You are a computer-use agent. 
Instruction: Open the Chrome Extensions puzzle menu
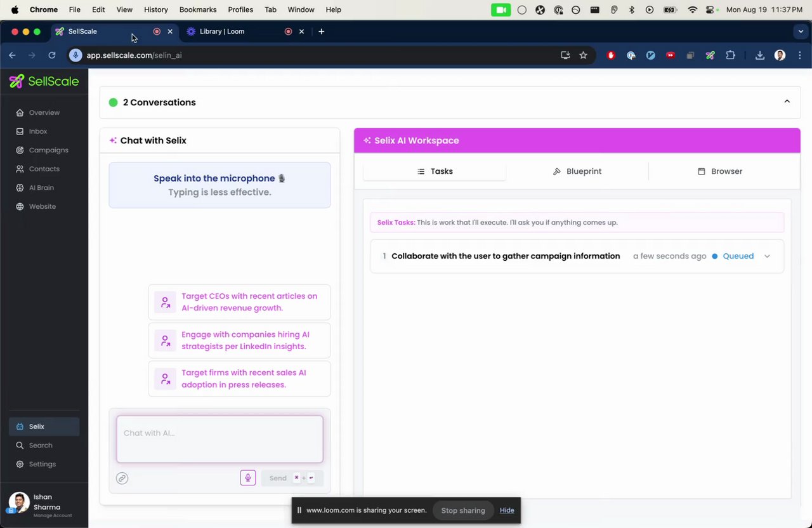click(x=730, y=55)
